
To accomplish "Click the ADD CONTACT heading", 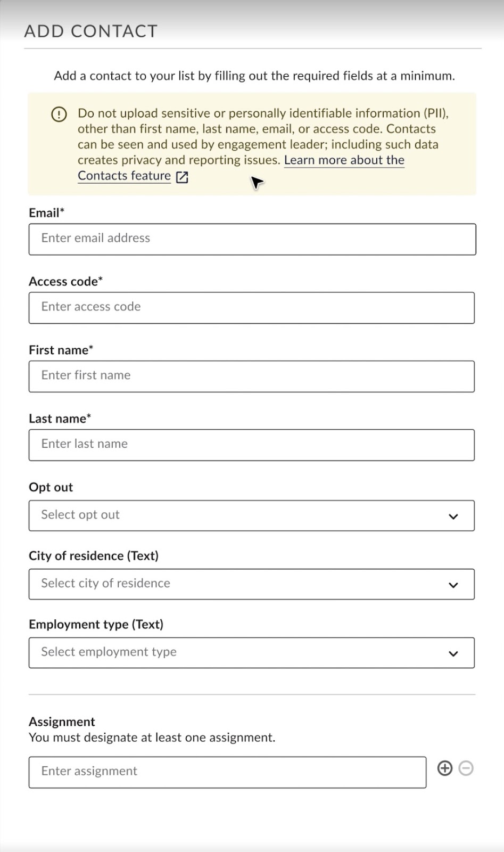I will coord(91,31).
